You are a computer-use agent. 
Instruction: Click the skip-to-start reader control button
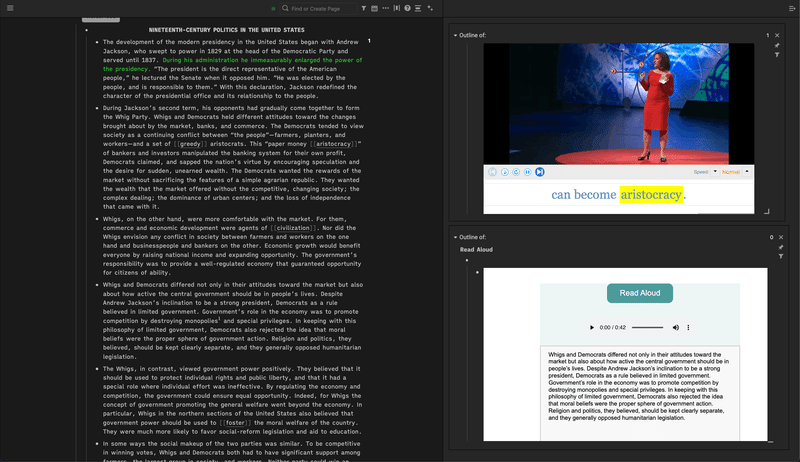(492, 172)
